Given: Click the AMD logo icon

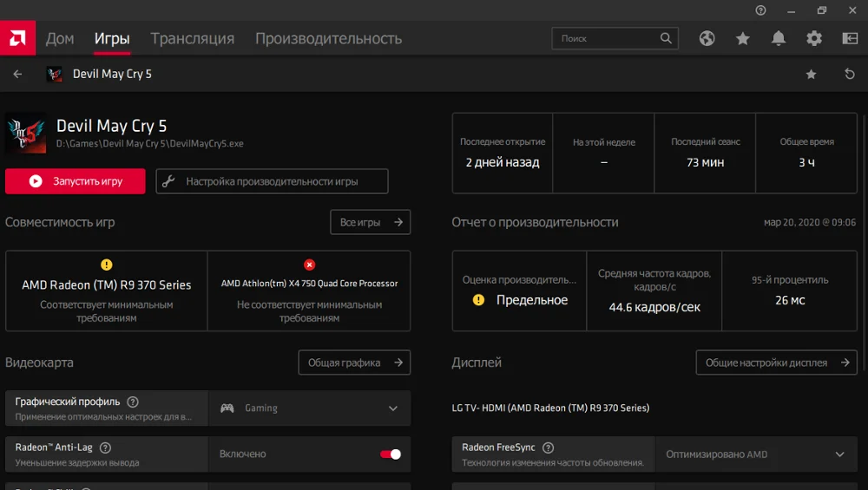Looking at the screenshot, I should [17, 38].
